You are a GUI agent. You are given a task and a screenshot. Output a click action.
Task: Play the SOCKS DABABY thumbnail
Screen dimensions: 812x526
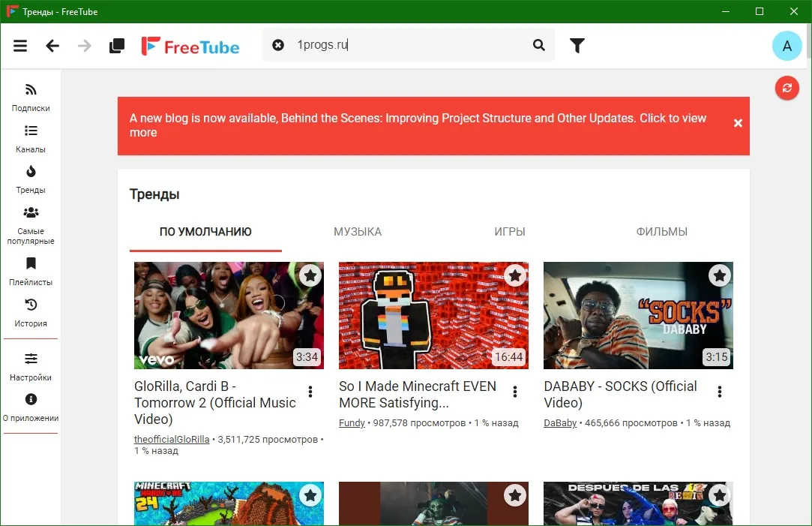(638, 316)
